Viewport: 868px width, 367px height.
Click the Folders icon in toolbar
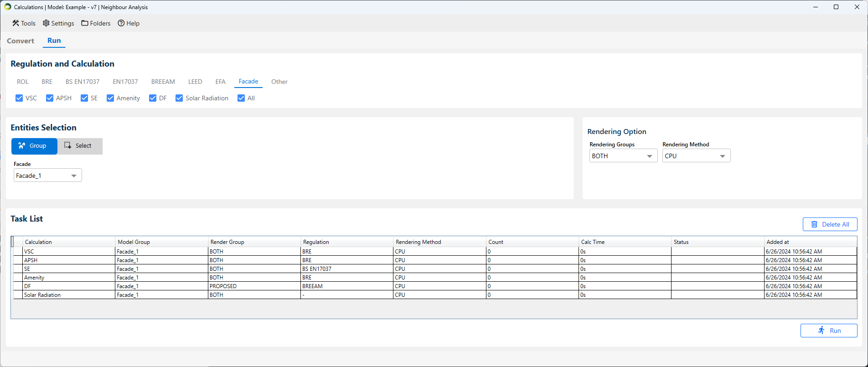[x=85, y=23]
